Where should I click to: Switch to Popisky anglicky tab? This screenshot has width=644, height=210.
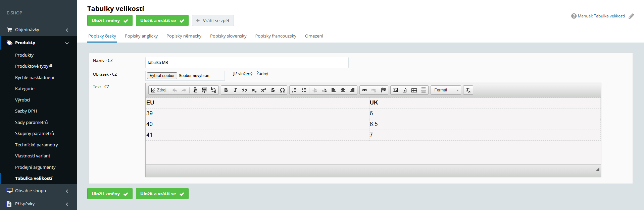pyautogui.click(x=141, y=36)
